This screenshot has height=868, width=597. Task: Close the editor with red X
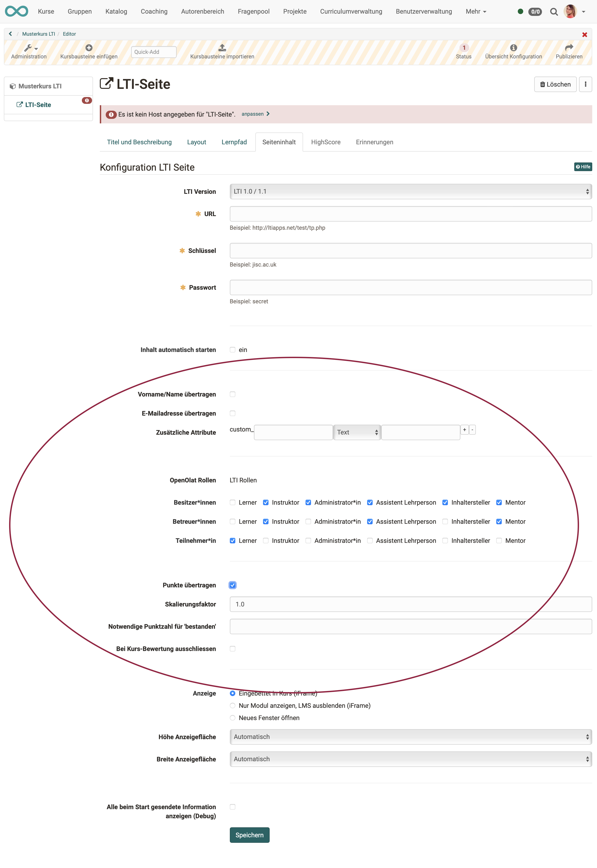point(584,35)
